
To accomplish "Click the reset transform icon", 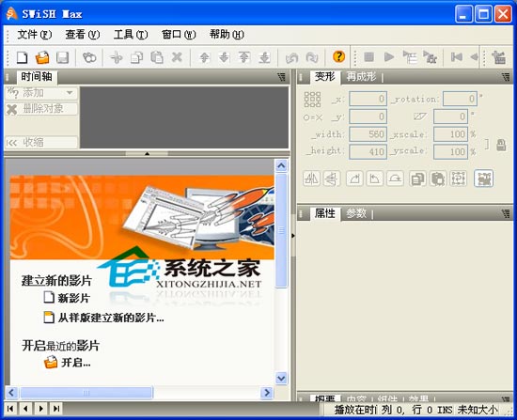I will (x=459, y=179).
